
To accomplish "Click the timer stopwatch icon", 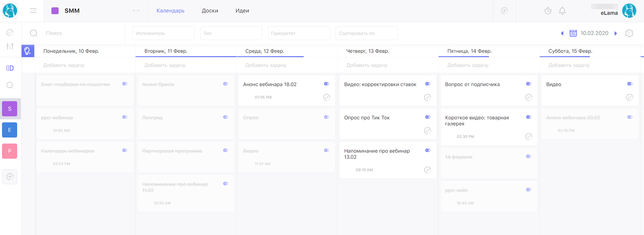I will click(548, 11).
